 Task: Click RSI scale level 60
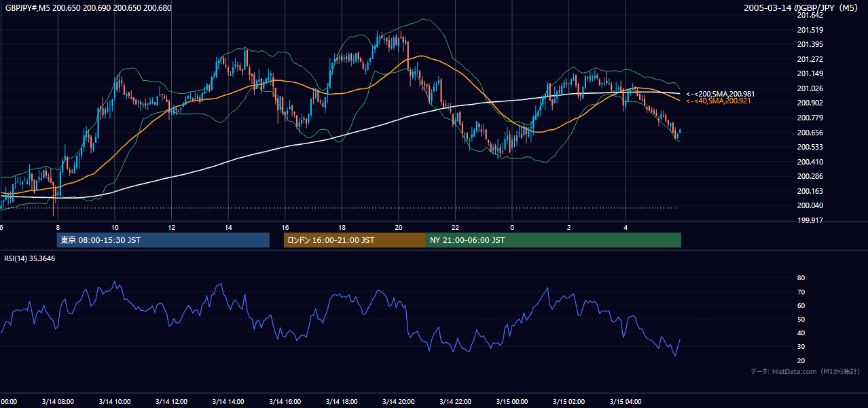(x=801, y=305)
